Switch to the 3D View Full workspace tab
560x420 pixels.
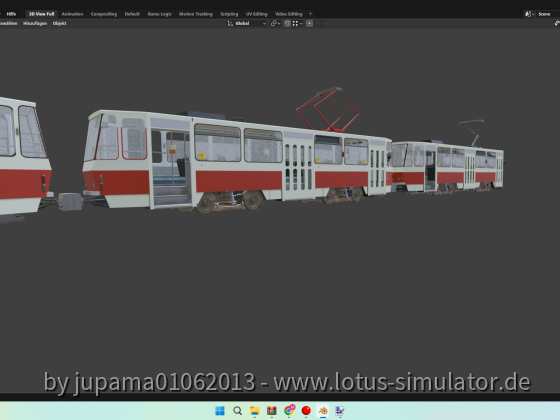41,14
